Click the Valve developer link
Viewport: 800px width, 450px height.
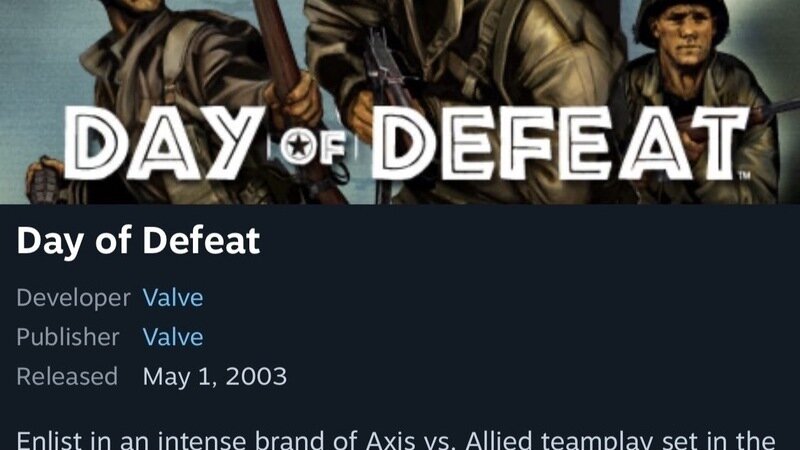tap(173, 298)
